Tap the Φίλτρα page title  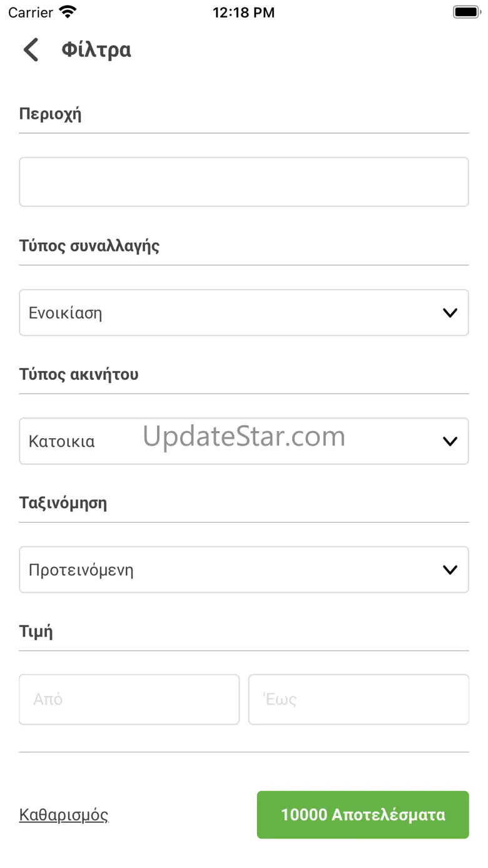[96, 49]
